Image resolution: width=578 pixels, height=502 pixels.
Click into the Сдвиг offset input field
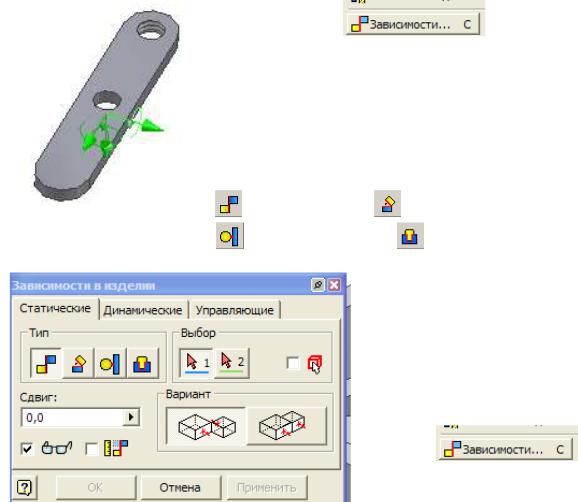(x=73, y=417)
